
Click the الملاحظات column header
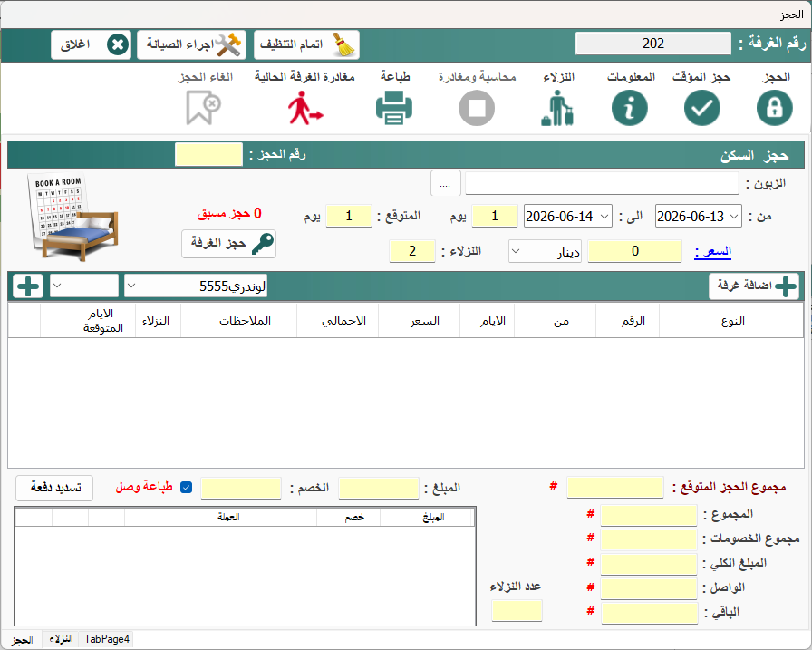(238, 321)
